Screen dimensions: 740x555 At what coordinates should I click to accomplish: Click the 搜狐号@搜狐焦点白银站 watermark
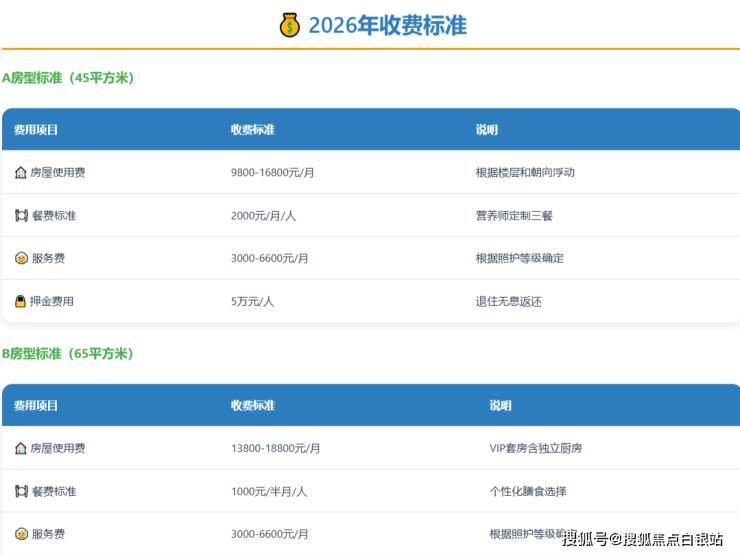(x=642, y=540)
